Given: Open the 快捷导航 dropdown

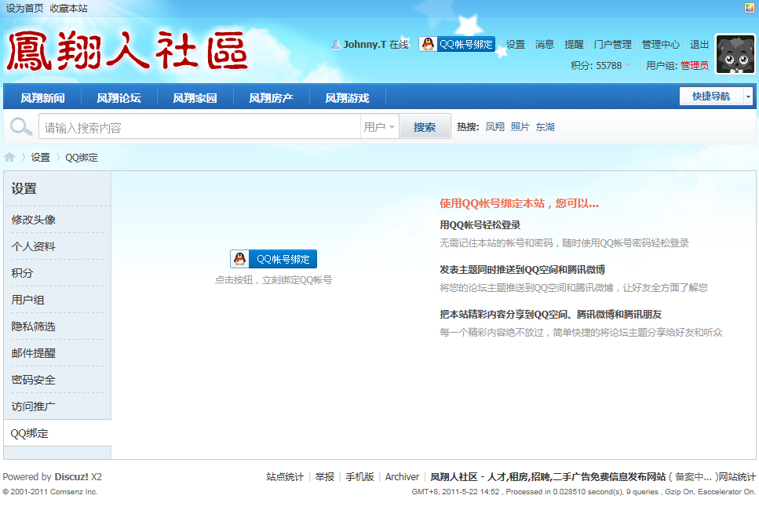Looking at the screenshot, I should 715,96.
